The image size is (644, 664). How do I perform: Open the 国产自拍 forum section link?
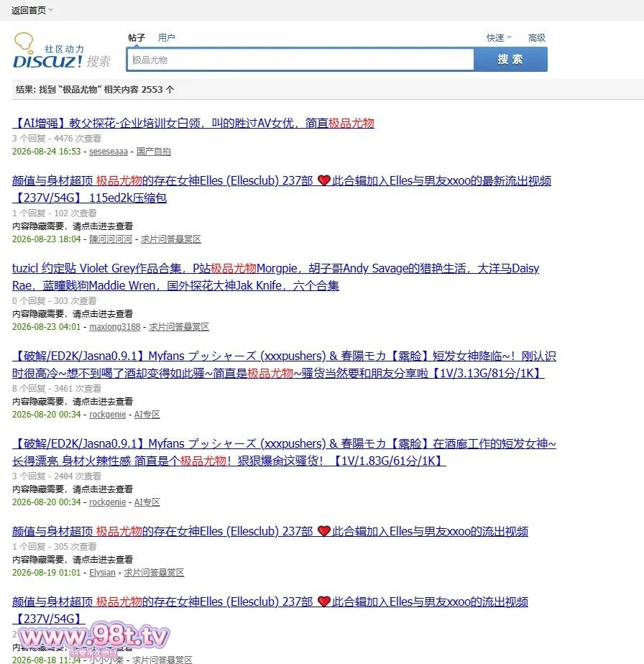pyautogui.click(x=154, y=152)
